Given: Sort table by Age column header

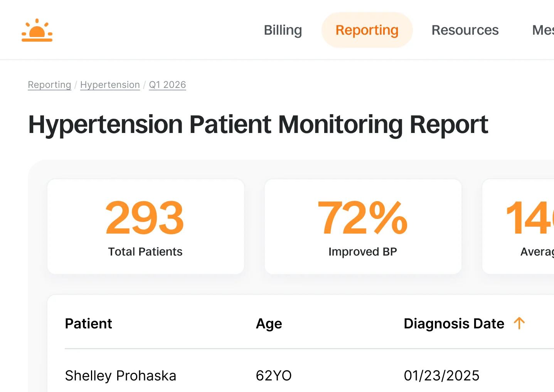Looking at the screenshot, I should (x=269, y=324).
